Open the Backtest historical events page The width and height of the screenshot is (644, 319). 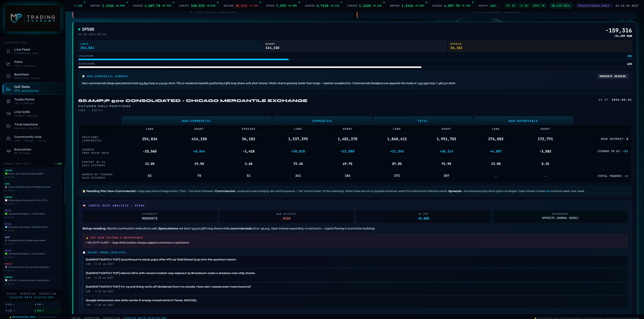tap(33, 76)
